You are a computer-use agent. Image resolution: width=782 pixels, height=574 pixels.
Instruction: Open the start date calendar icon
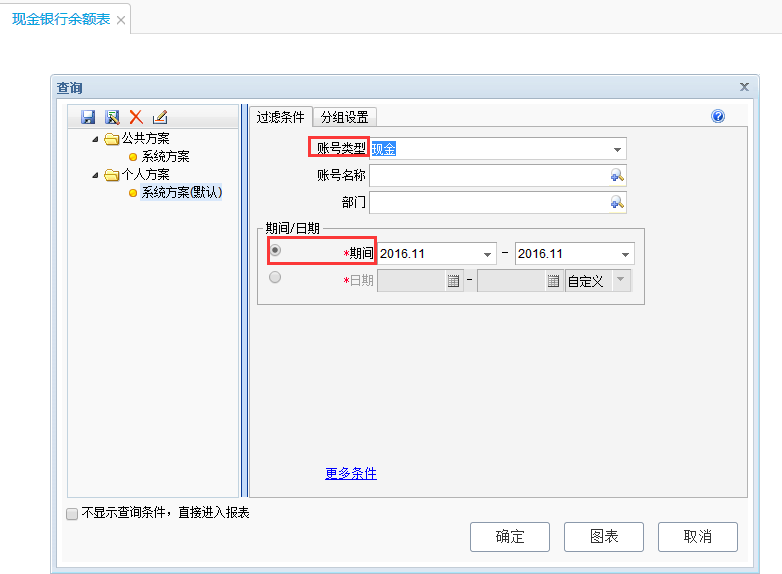coord(453,281)
